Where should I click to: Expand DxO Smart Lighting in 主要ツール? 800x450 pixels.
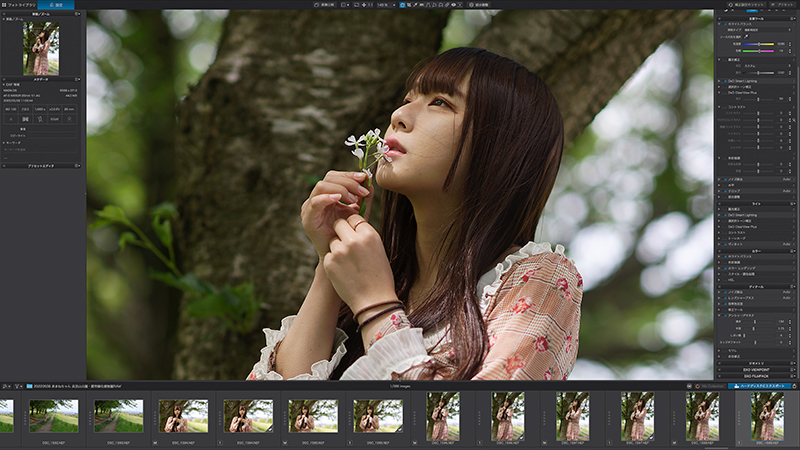(720, 81)
